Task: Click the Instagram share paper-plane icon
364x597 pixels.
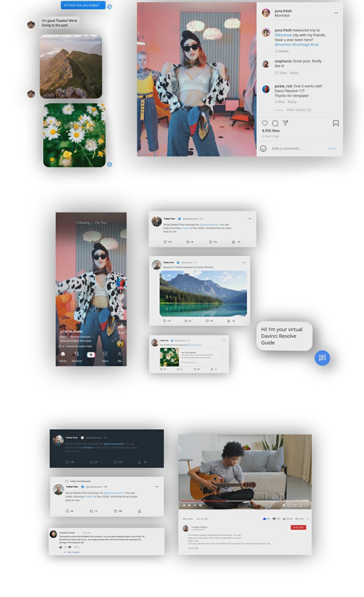Action: (285, 123)
